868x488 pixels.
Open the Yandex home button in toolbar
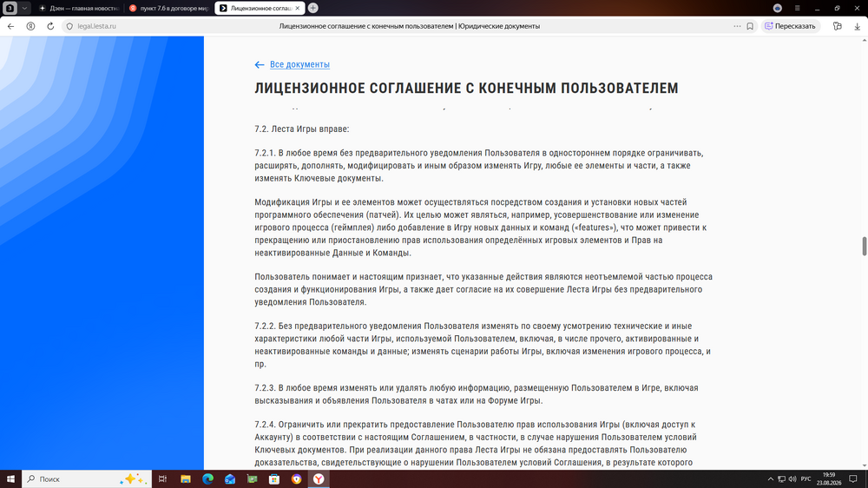(30, 26)
